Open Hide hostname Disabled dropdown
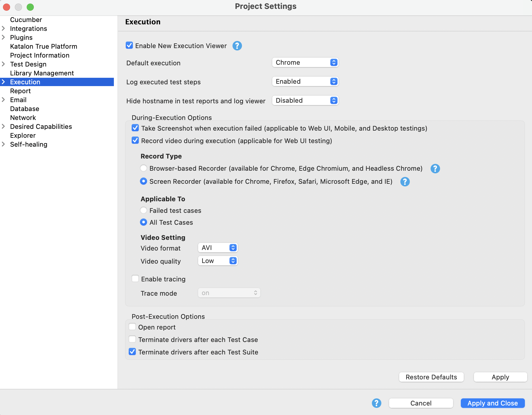This screenshot has height=415, width=532. (x=305, y=101)
